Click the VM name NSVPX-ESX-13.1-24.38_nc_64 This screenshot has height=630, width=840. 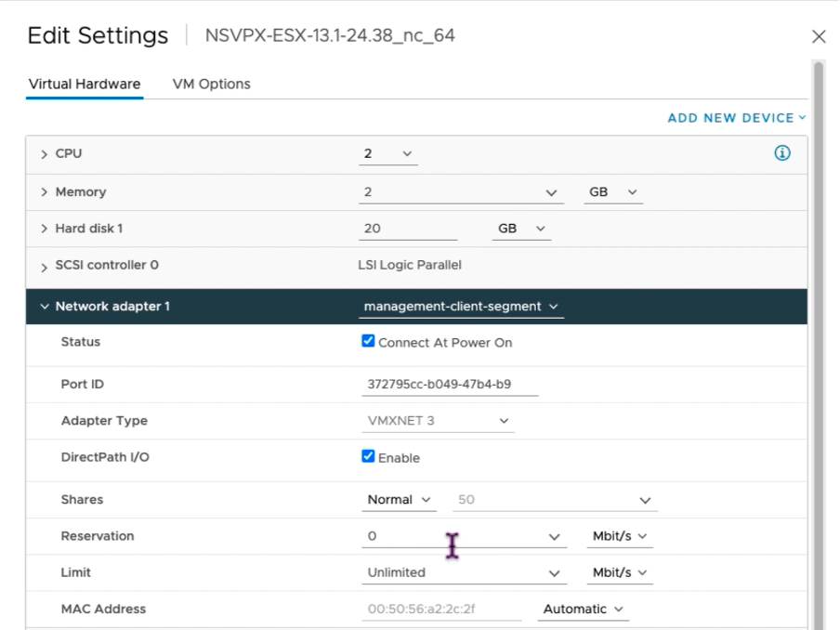point(330,35)
